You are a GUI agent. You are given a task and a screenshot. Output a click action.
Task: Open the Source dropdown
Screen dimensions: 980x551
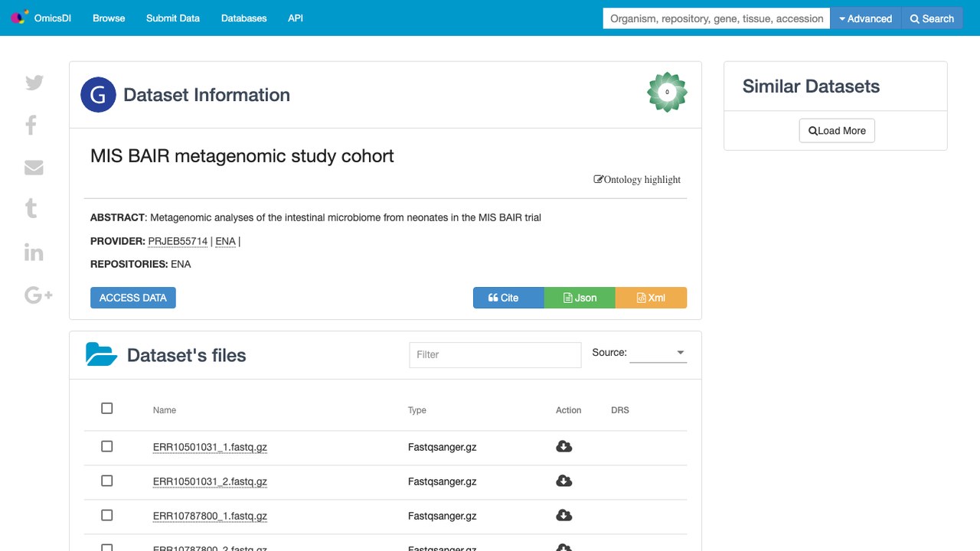[x=658, y=353]
